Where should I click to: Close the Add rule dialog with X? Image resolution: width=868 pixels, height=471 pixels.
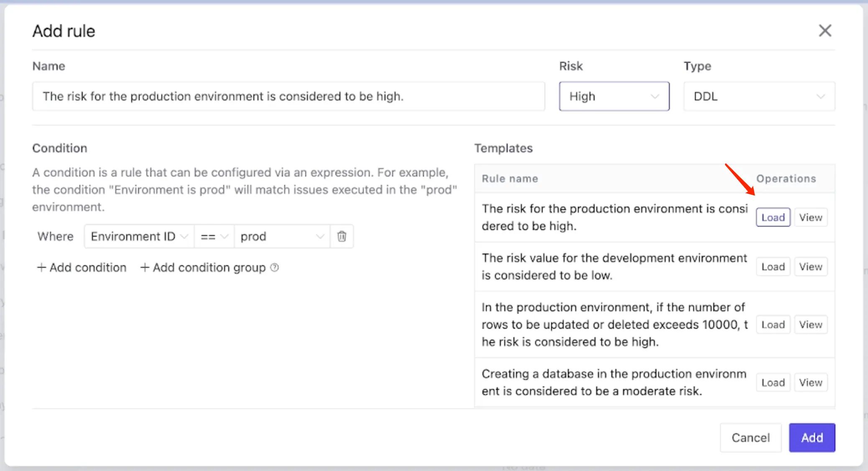825,31
